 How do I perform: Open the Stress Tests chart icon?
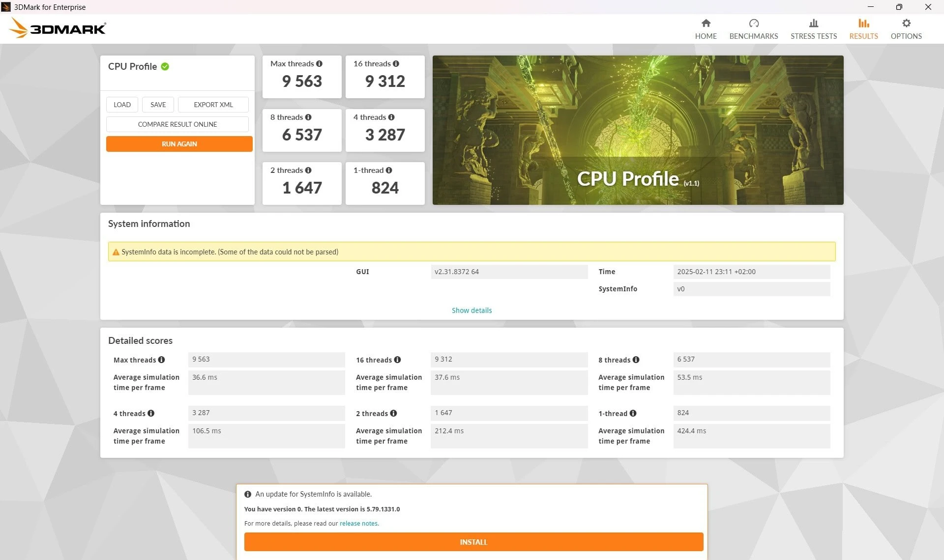[x=814, y=23]
